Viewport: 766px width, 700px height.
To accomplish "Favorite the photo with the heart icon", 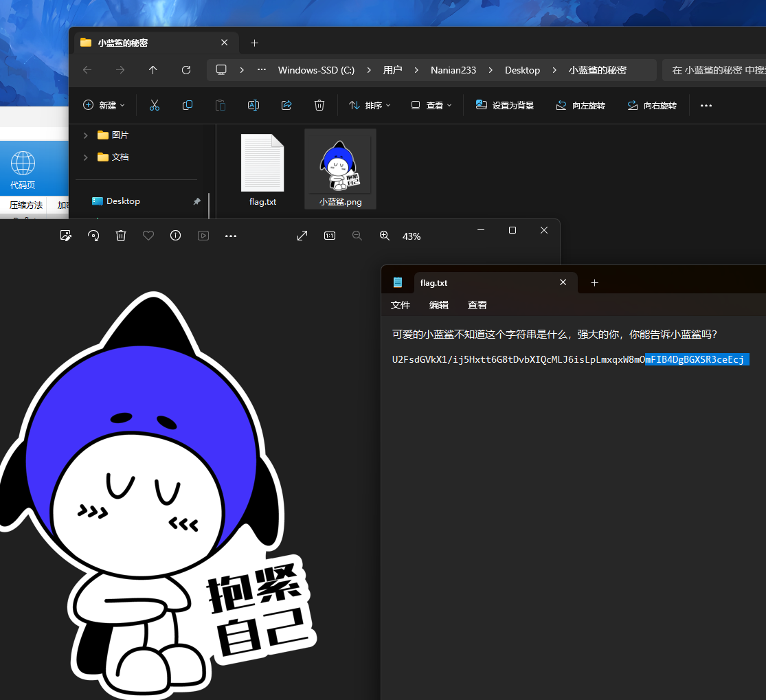I will [148, 236].
